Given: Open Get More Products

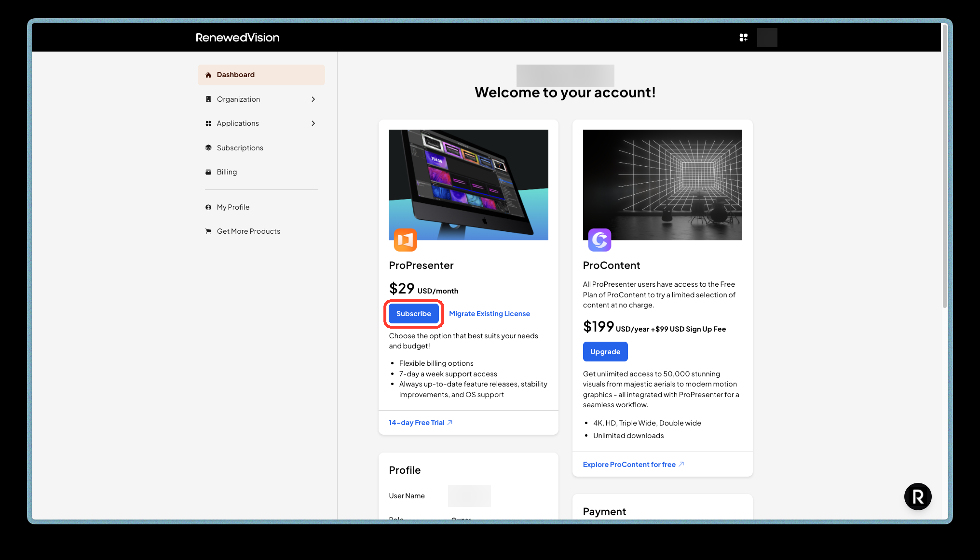Looking at the screenshot, I should coord(261,231).
